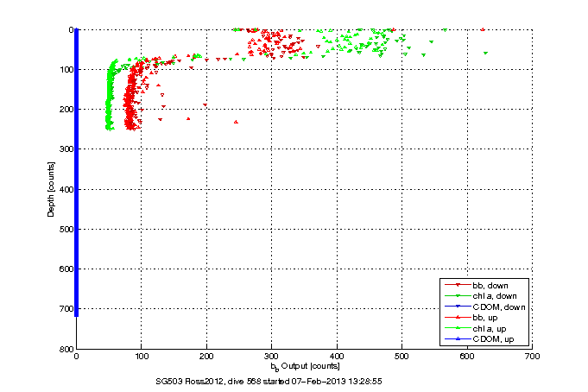
Task: Click the 'bb Output [counts]' x-axis label
Action: 306,366
